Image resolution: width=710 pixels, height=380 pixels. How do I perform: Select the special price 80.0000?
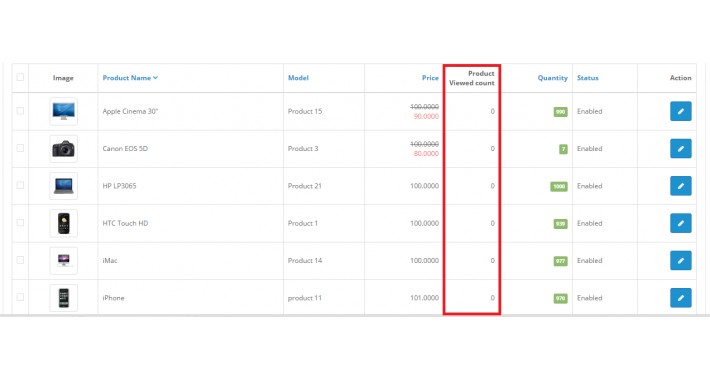point(426,154)
